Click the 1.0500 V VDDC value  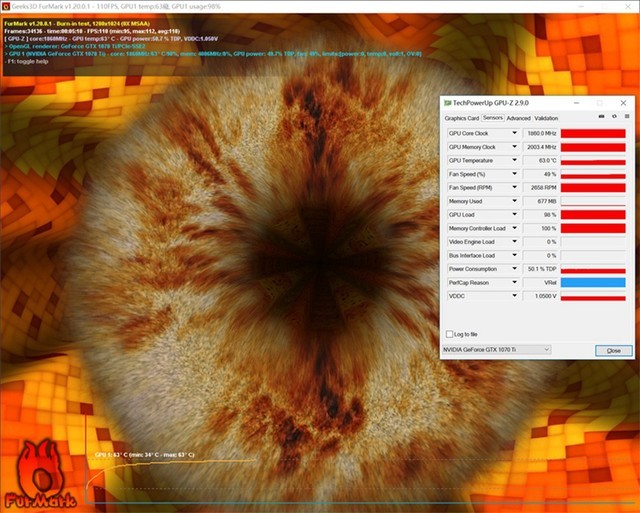click(x=540, y=296)
